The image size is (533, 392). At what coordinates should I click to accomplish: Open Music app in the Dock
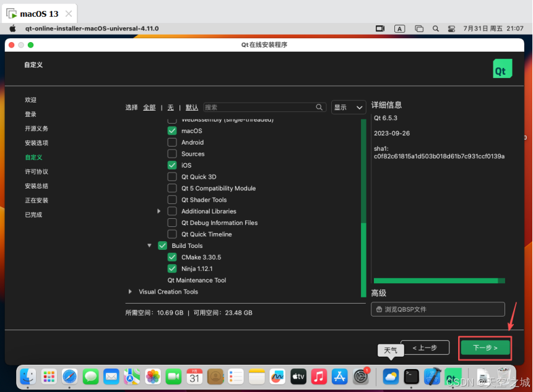(319, 377)
